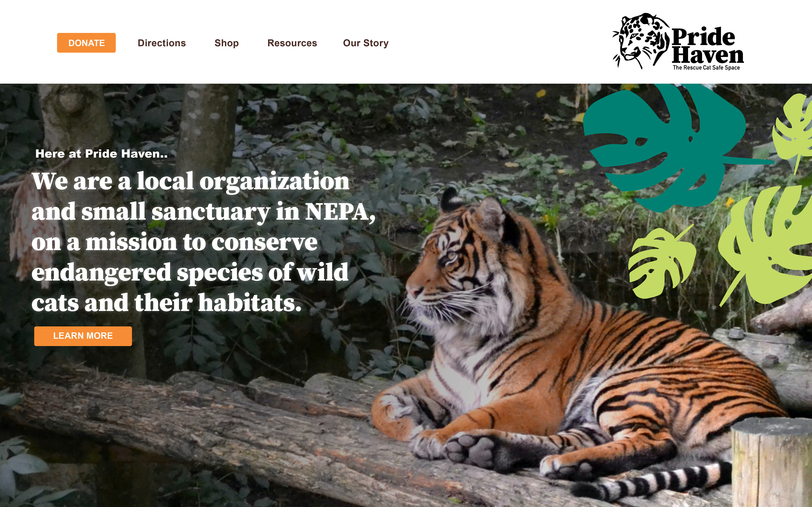The image size is (812, 507).
Task: Click the Pride Haven wordmark text
Action: (707, 46)
